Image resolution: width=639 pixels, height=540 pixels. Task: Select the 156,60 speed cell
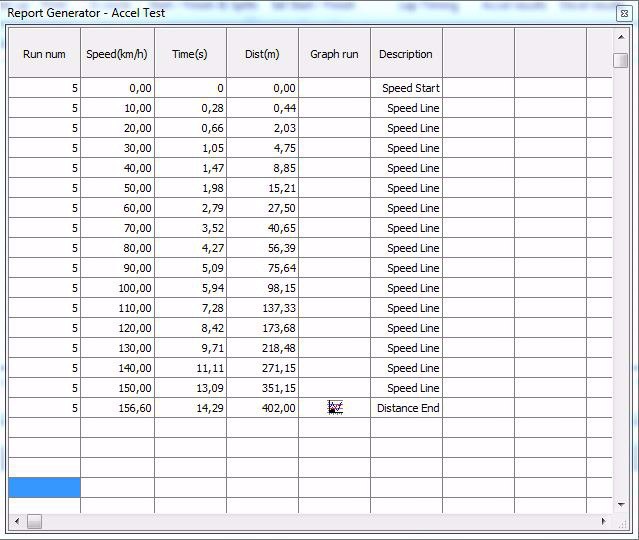(117, 408)
